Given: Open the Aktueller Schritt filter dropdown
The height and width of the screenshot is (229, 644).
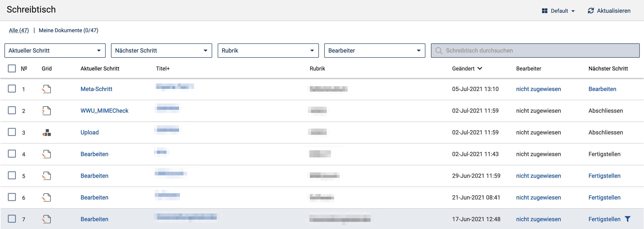Looking at the screenshot, I should 55,51.
